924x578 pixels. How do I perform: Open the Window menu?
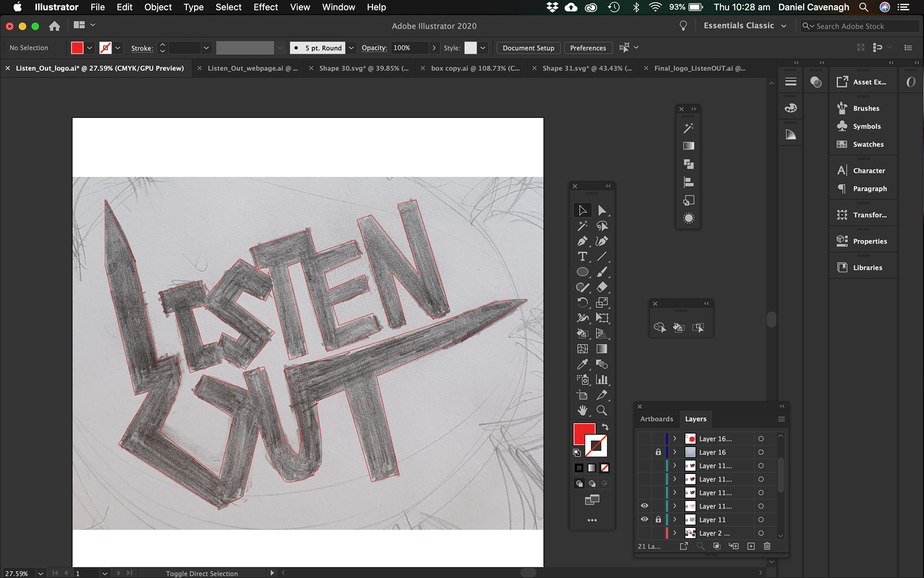pyautogui.click(x=338, y=7)
